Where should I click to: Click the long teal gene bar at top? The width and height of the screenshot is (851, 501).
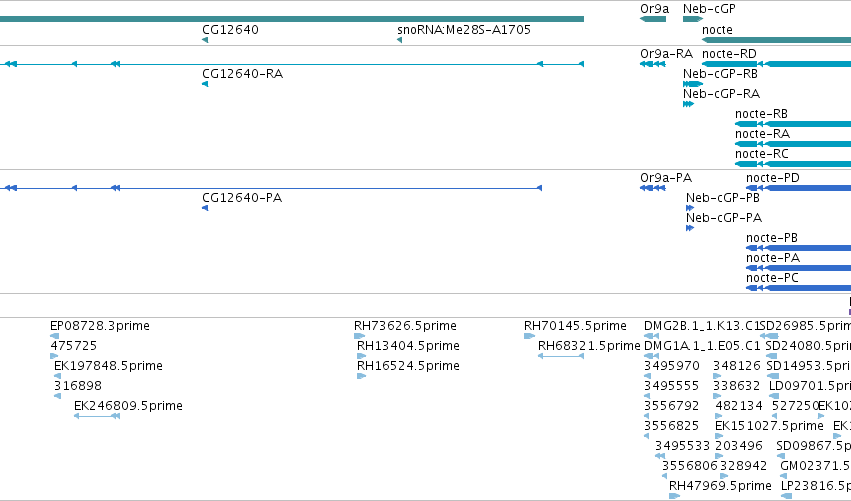(292, 19)
